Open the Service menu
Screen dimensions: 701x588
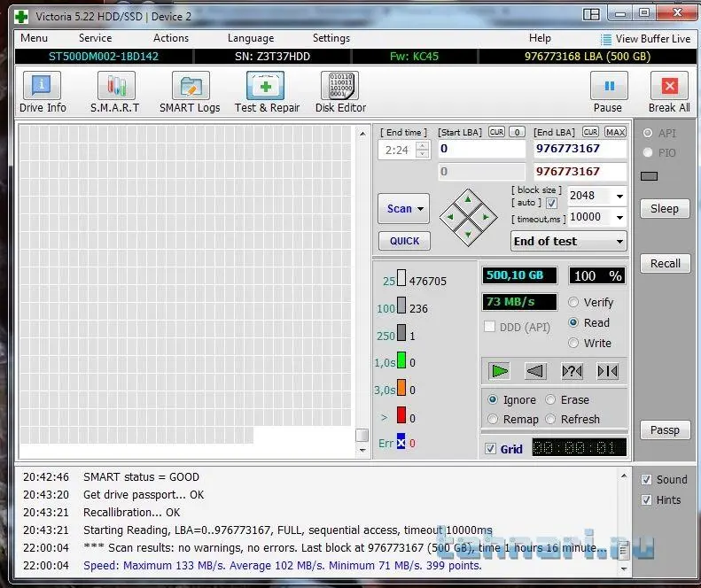click(95, 38)
